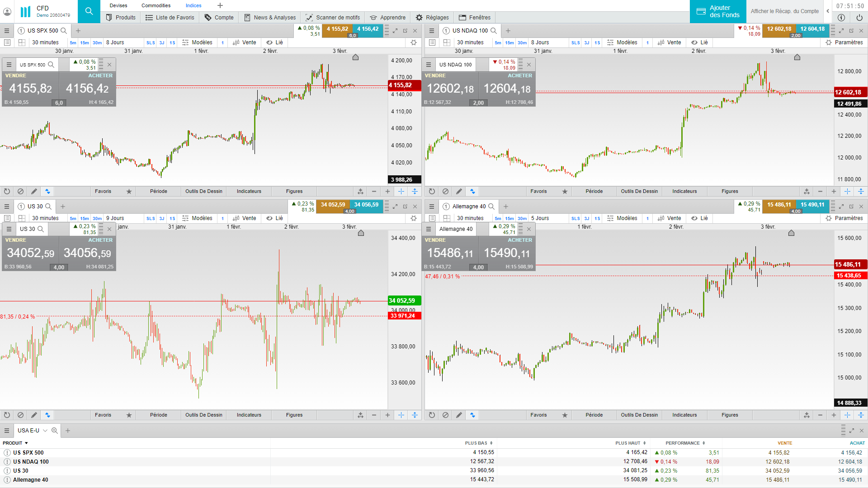Open Modèles dropdown on Allemagne 40 chart
The image size is (868, 488).
[x=622, y=218]
